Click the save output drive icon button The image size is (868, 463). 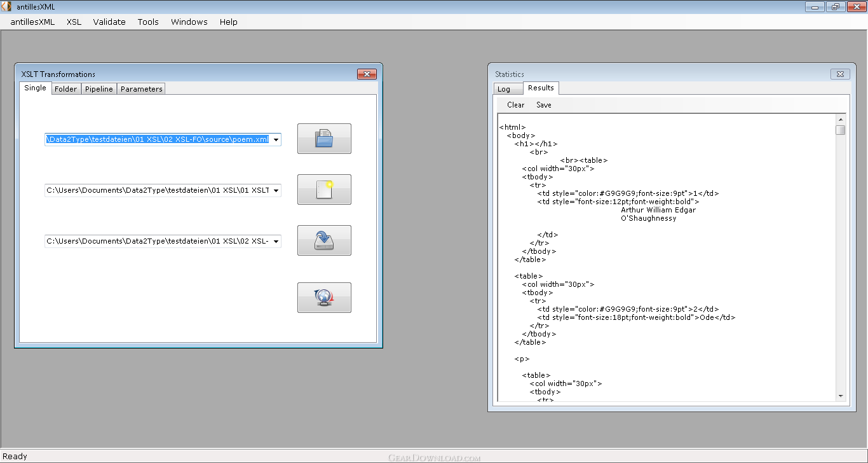click(x=324, y=240)
